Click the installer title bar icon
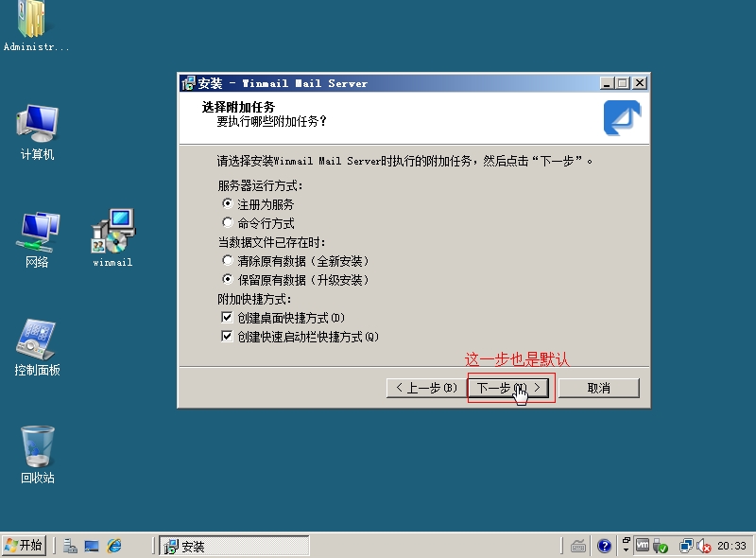Viewport: 756px width, 558px height. click(x=188, y=83)
